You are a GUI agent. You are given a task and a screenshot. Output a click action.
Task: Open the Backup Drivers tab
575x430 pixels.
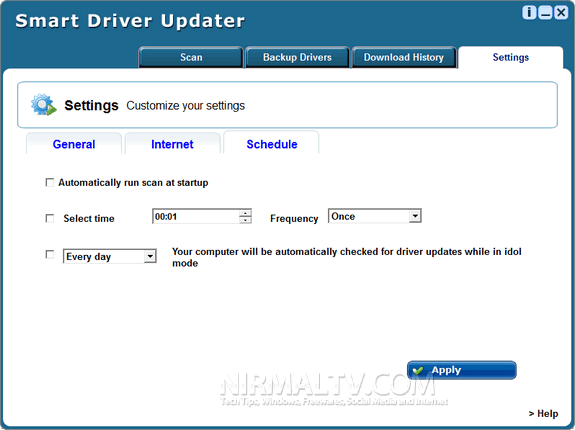coord(297,57)
